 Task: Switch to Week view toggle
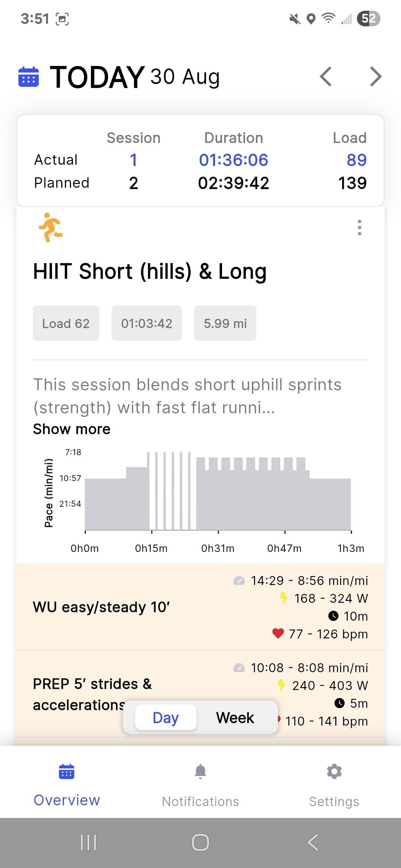(x=235, y=718)
